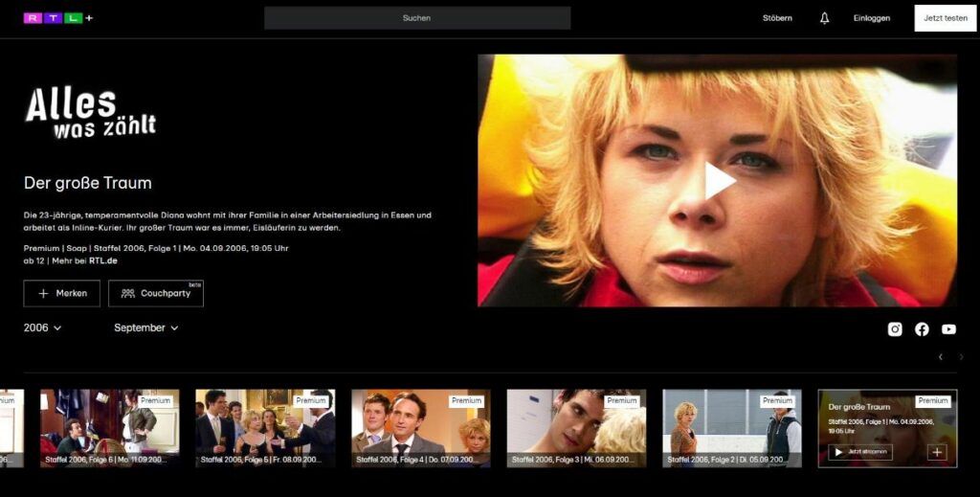Image resolution: width=980 pixels, height=497 pixels.
Task: Click Premium badge on Folge 4 thumbnail
Action: [466, 400]
